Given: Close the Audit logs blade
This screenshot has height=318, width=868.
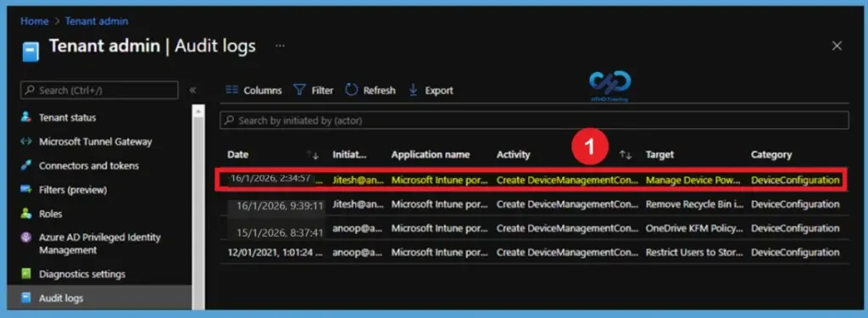Looking at the screenshot, I should coord(837,46).
